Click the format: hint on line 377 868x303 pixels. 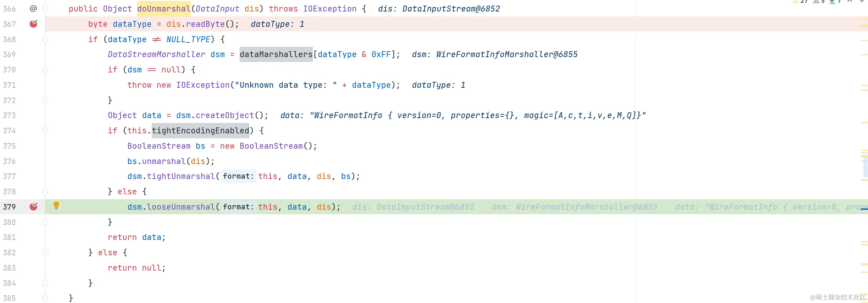238,176
